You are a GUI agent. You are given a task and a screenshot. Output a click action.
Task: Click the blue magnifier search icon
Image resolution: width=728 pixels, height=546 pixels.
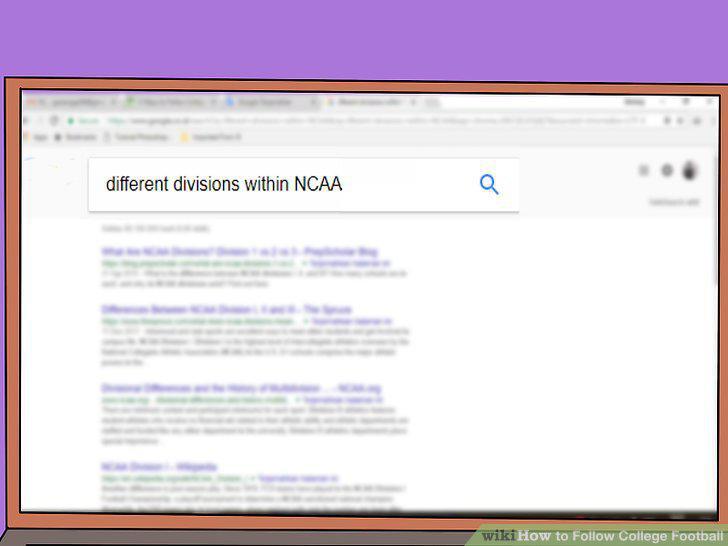click(489, 184)
